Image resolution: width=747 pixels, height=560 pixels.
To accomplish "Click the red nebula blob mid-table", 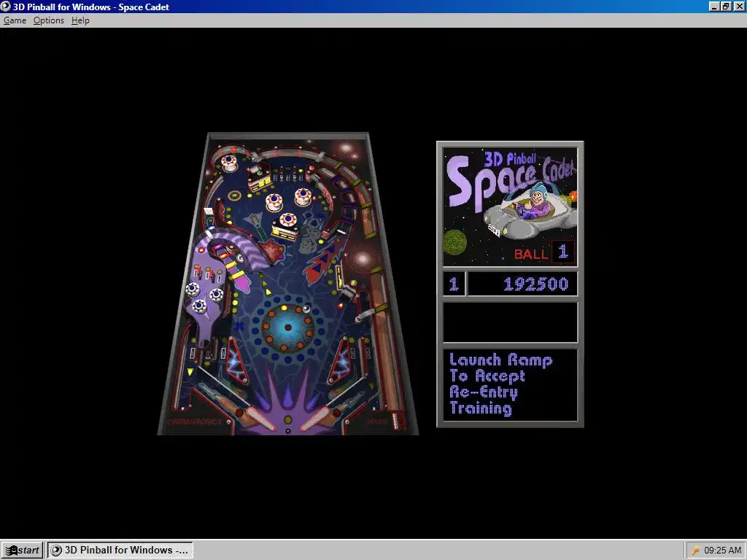I will [271, 251].
